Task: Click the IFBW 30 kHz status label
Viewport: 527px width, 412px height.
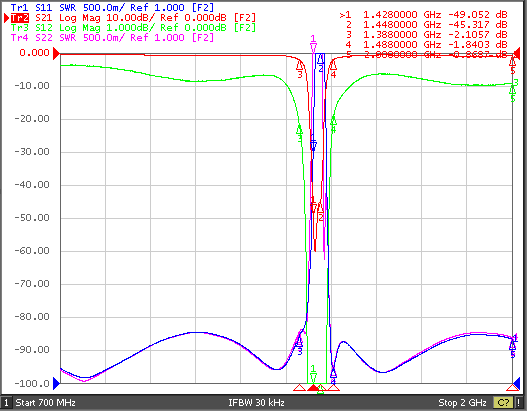Action: click(256, 403)
